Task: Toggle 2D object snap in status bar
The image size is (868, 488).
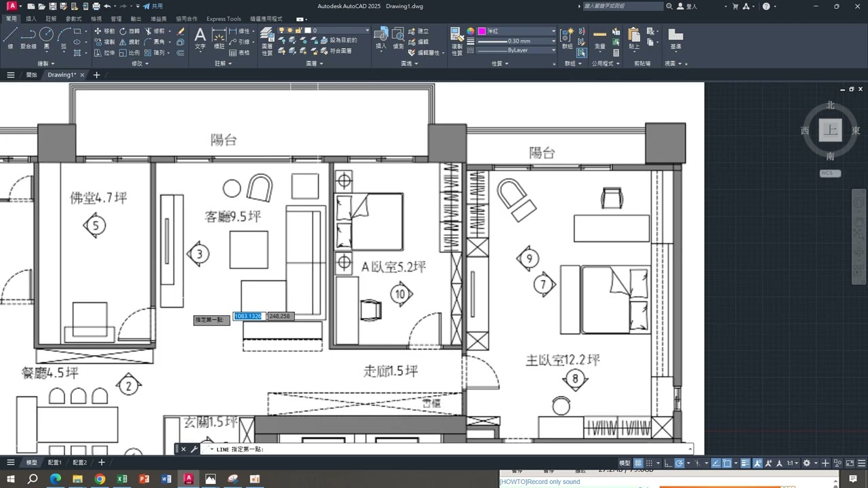Action: tap(727, 463)
